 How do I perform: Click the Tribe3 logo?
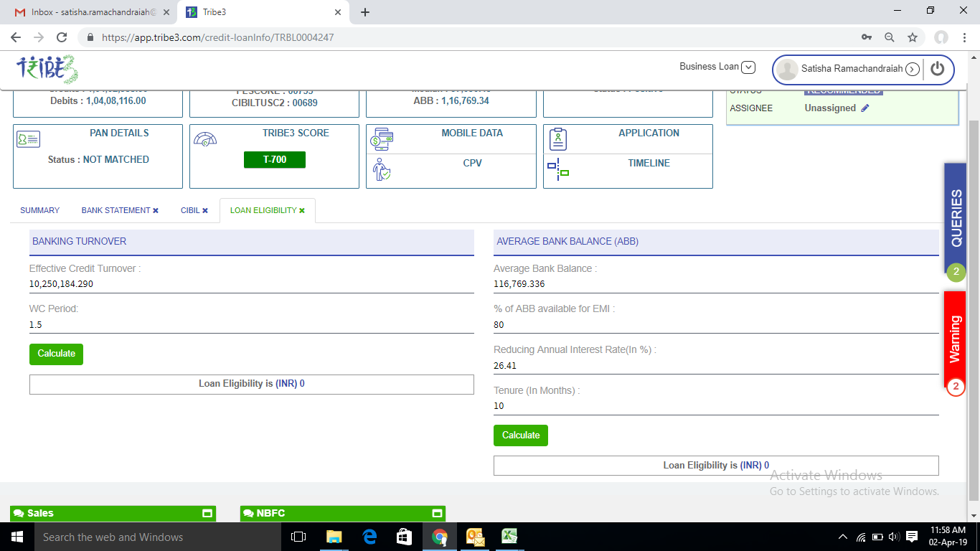(47, 70)
